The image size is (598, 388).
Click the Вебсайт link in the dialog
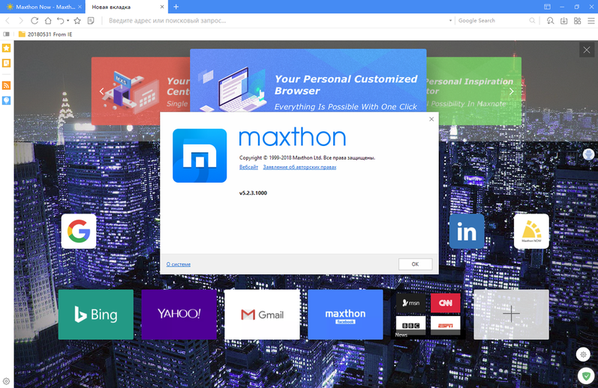(x=249, y=167)
